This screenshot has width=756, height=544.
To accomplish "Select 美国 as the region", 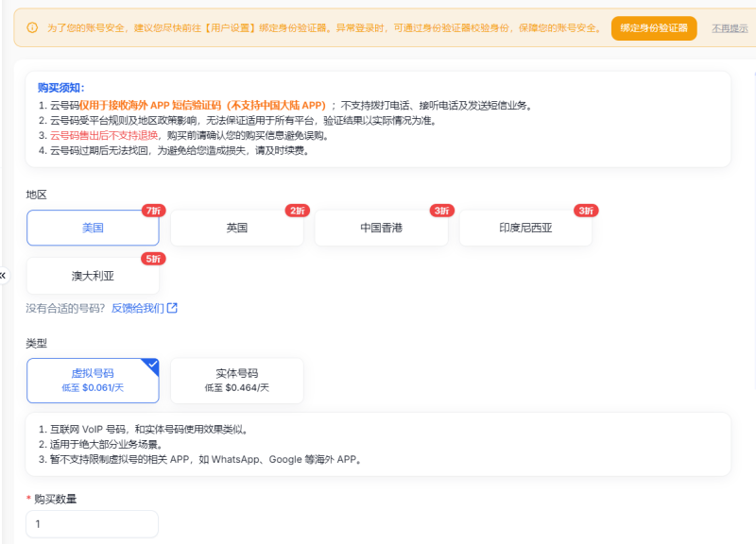I will [93, 228].
